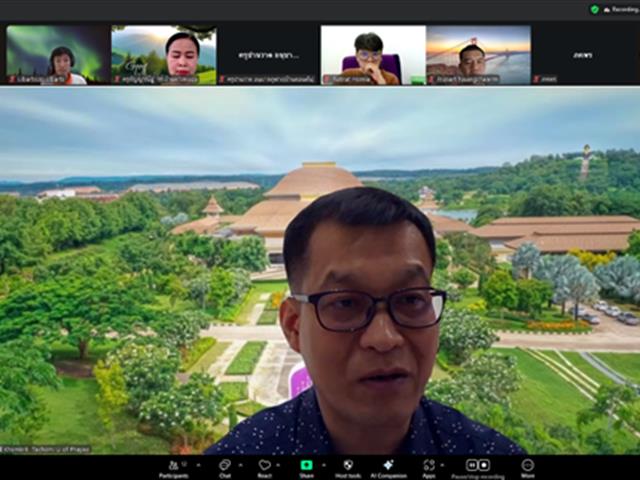Click the main speaker's name label
640x480 pixels.
click(46, 449)
